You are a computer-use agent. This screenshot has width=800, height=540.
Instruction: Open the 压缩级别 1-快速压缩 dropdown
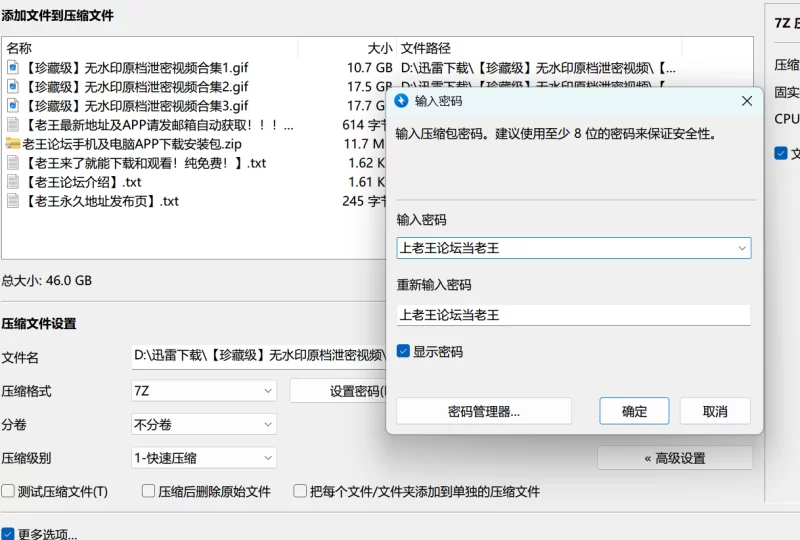pyautogui.click(x=204, y=458)
